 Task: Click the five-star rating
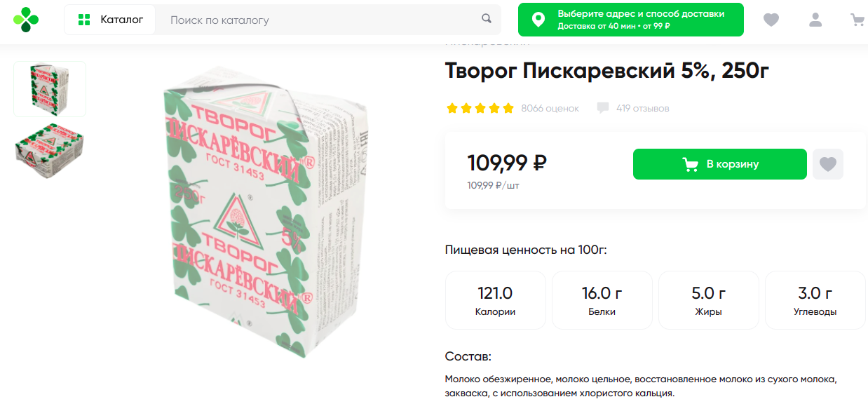pos(480,108)
